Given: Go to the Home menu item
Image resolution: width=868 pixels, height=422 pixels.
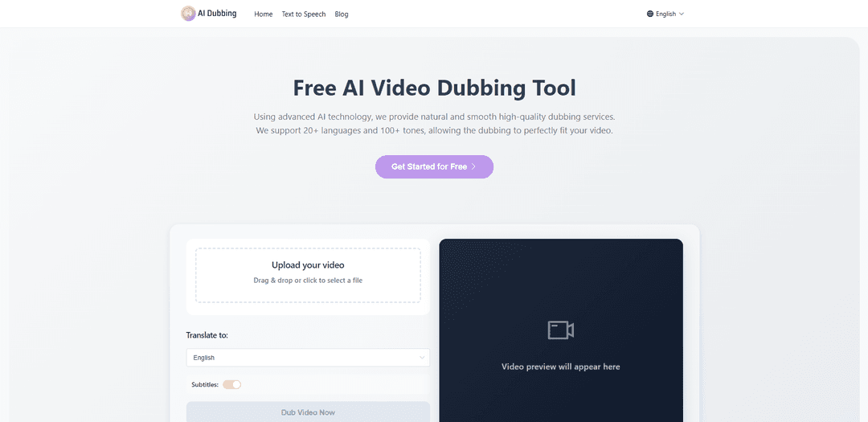Looking at the screenshot, I should click(x=264, y=14).
